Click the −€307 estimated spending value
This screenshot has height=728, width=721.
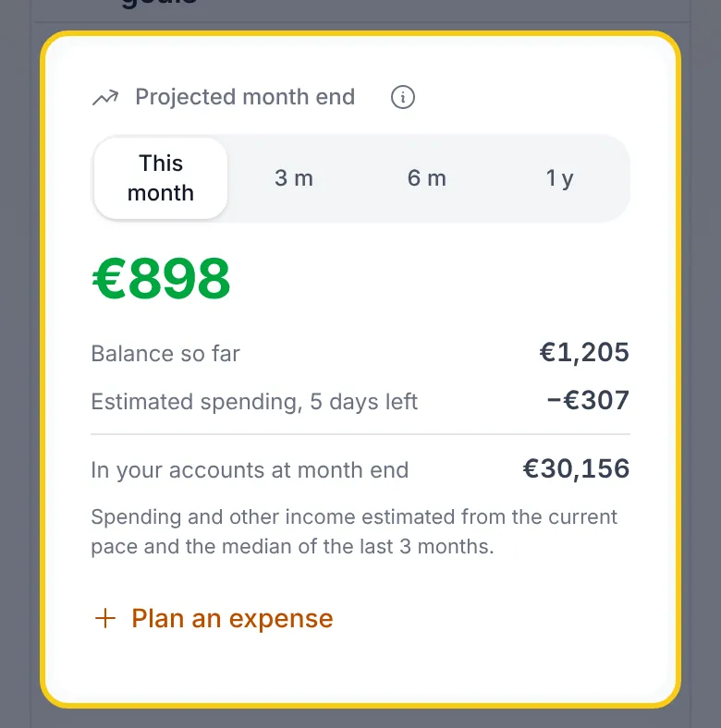tap(588, 400)
